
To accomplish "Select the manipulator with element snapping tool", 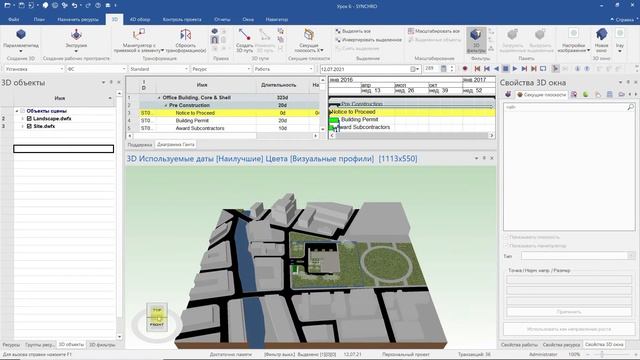I will pos(139,34).
